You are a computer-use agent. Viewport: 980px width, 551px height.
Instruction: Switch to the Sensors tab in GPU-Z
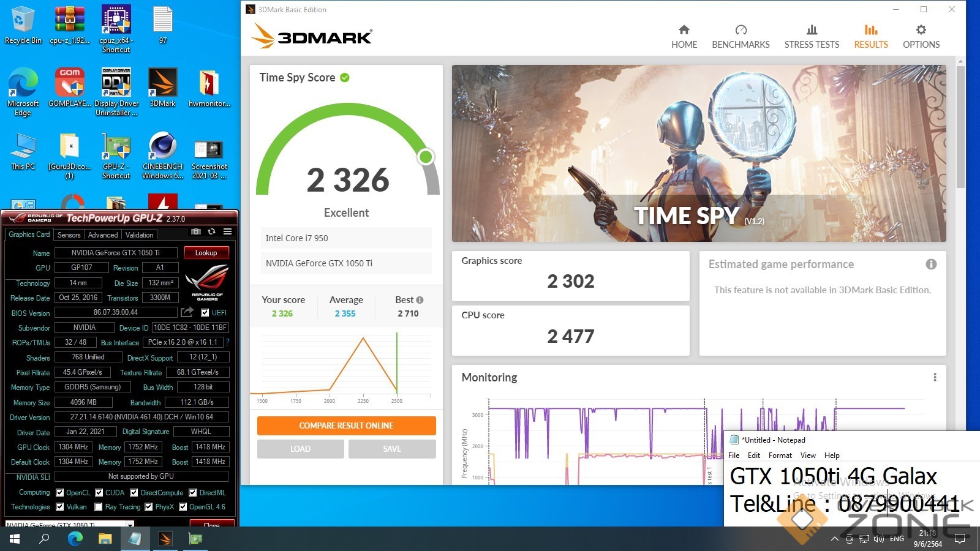point(69,234)
